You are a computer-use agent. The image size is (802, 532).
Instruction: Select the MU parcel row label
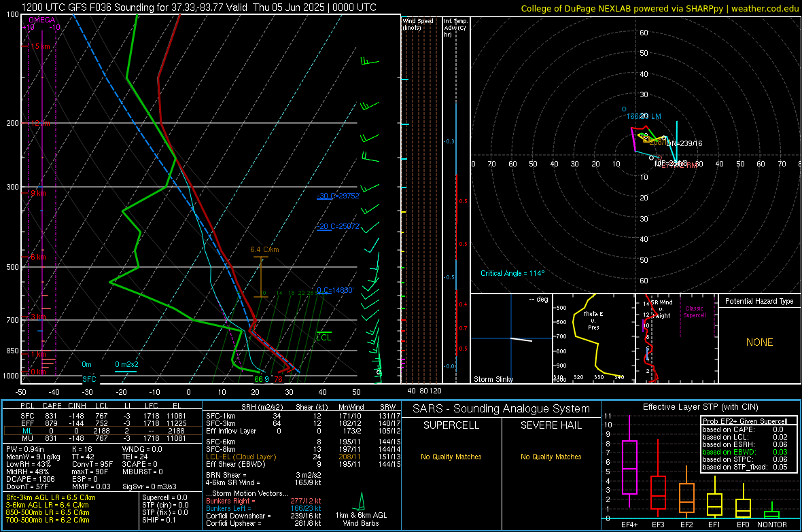pyautogui.click(x=27, y=438)
